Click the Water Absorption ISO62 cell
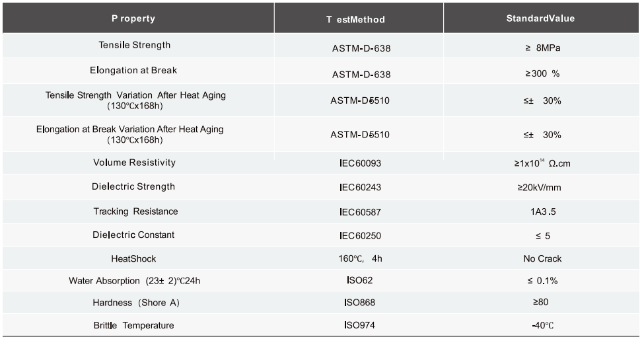The width and height of the screenshot is (644, 341). (x=359, y=281)
